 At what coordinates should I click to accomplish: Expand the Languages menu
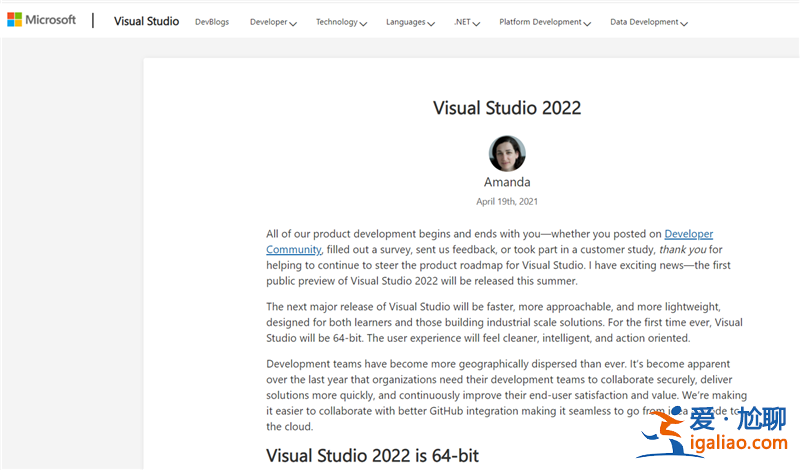coord(410,22)
